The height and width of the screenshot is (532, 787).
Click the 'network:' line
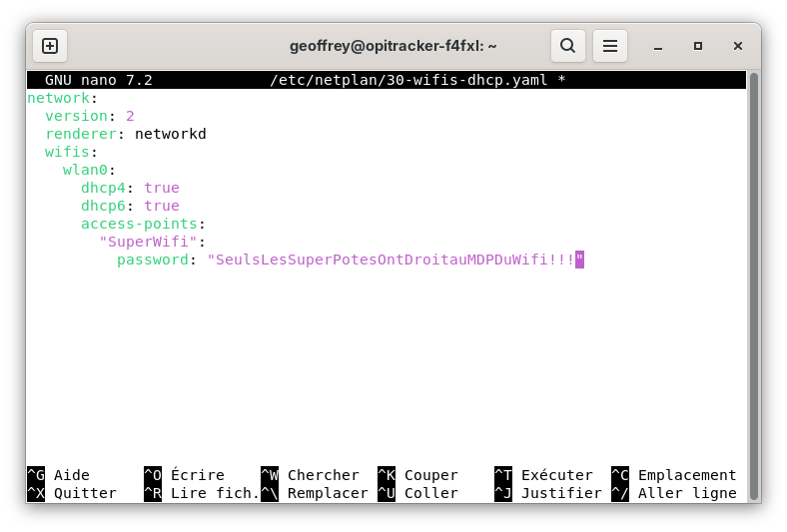pos(62,98)
